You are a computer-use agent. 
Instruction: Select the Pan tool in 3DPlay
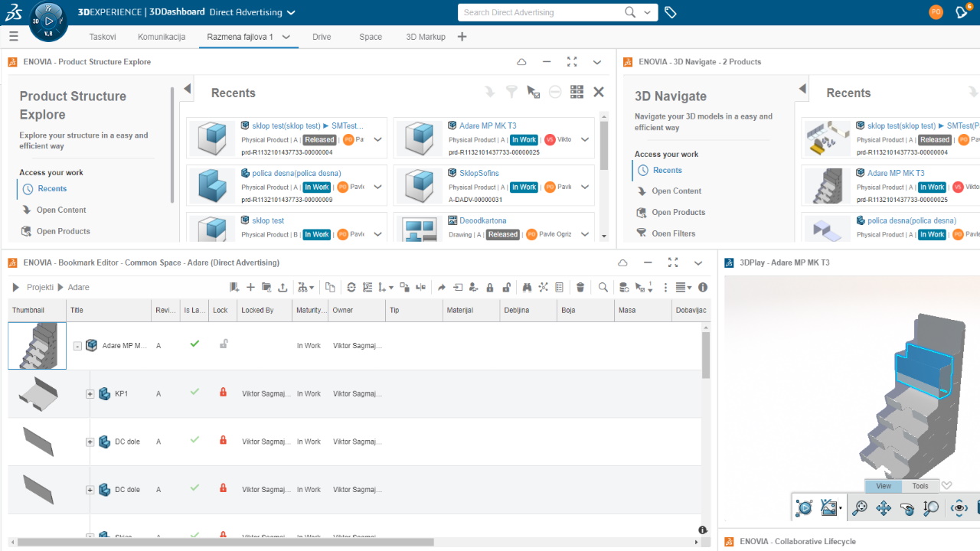coord(883,507)
